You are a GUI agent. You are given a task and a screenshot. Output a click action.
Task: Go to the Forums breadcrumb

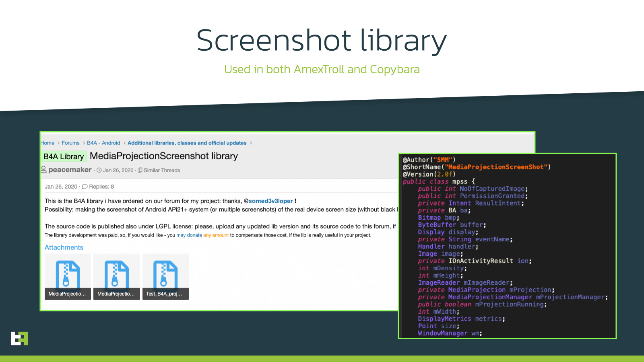[70, 143]
